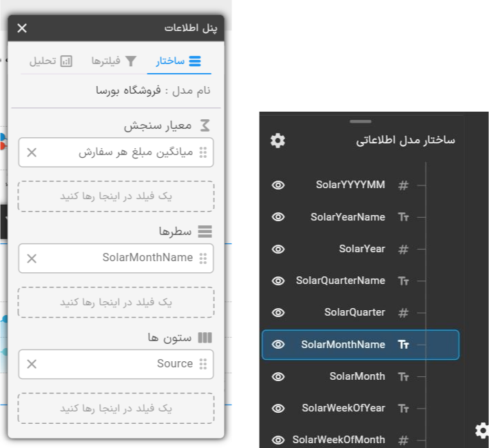This screenshot has width=489, height=448.
Task: Toggle visibility of SolarMonth
Action: (278, 377)
